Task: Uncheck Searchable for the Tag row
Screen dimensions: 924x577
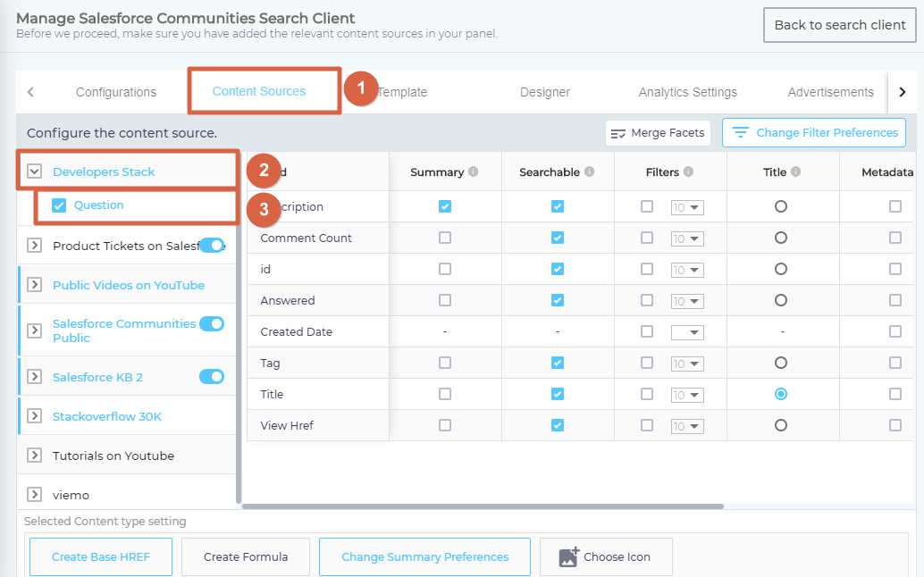Action: point(558,362)
